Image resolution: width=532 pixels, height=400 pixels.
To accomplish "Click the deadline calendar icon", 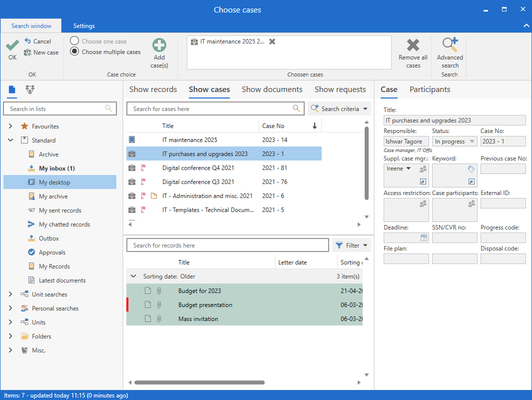I will click(424, 237).
